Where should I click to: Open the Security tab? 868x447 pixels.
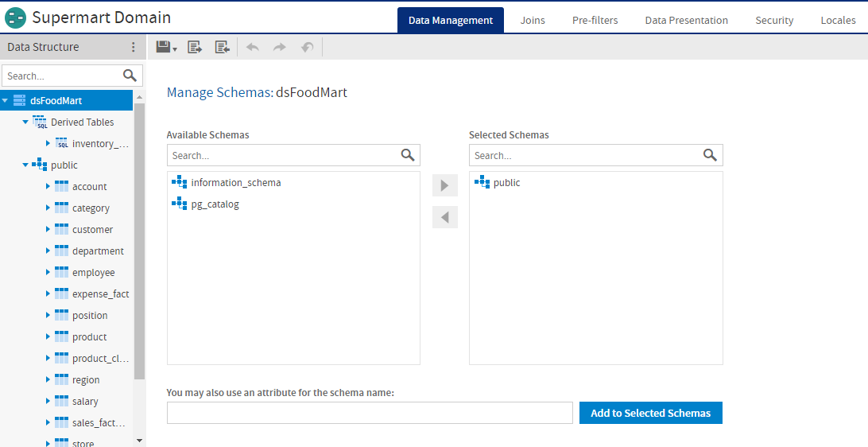pos(774,20)
